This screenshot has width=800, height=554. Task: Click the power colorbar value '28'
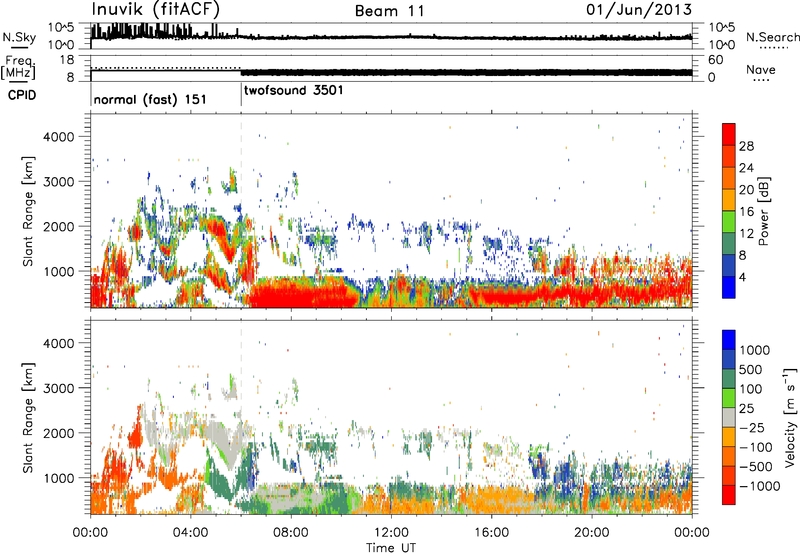pyautogui.click(x=746, y=146)
